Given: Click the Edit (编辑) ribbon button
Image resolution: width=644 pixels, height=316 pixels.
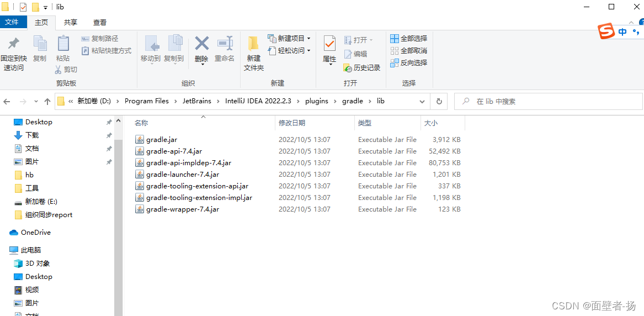Looking at the screenshot, I should coord(355,54).
